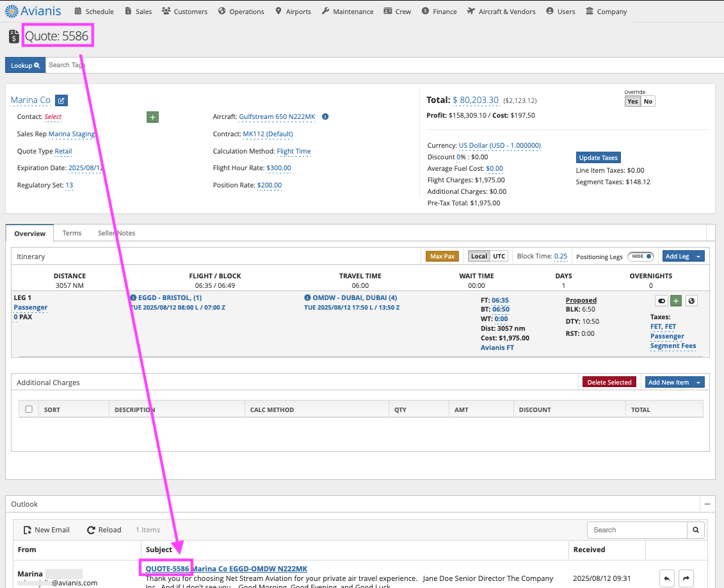Screen dimensions: 724x588
Task: Check the Additional Charges select-all checkbox
Action: pyautogui.click(x=29, y=409)
